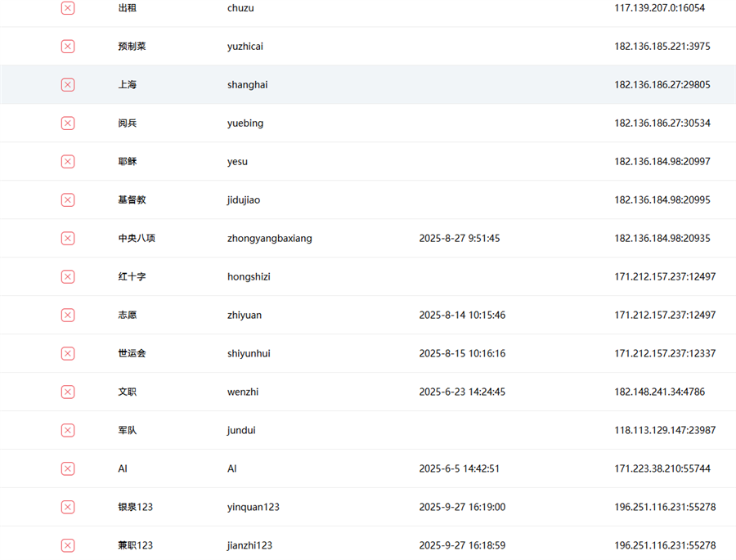
Task: Remove the 军队 row via its X icon
Action: coord(68,431)
